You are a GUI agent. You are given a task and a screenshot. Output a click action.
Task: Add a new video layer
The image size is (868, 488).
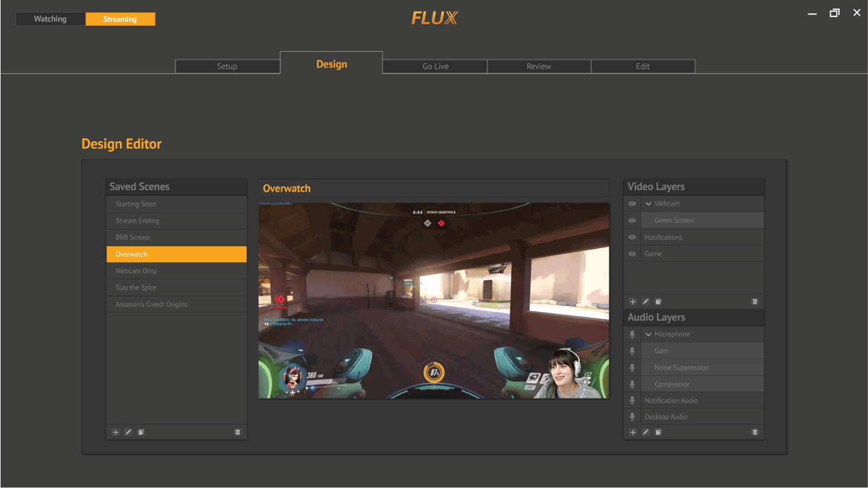[633, 302]
